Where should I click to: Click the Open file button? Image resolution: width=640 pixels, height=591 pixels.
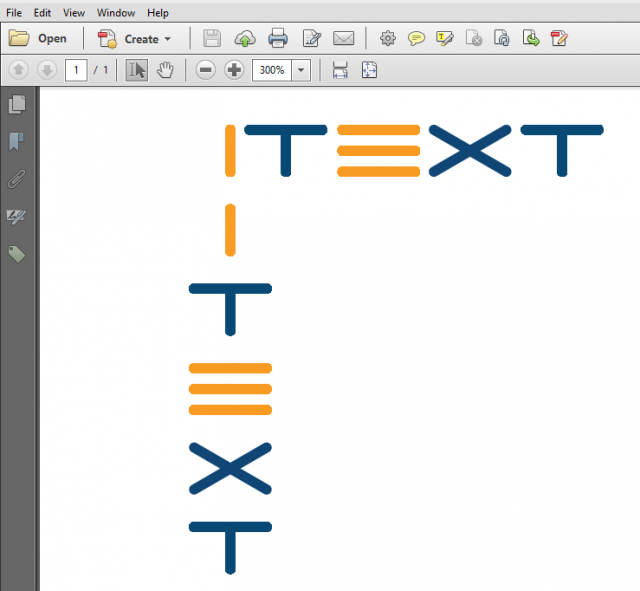(38, 39)
